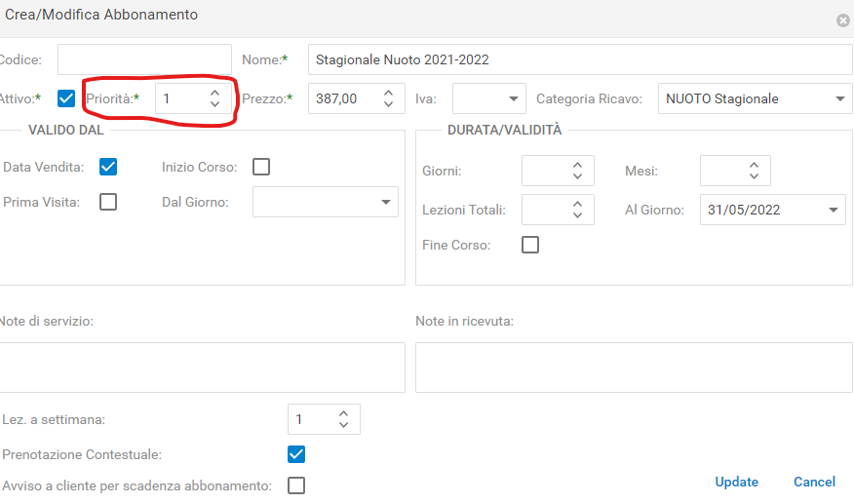854x504 pixels.
Task: Focus the Note in ricevuta text area
Action: pos(634,368)
